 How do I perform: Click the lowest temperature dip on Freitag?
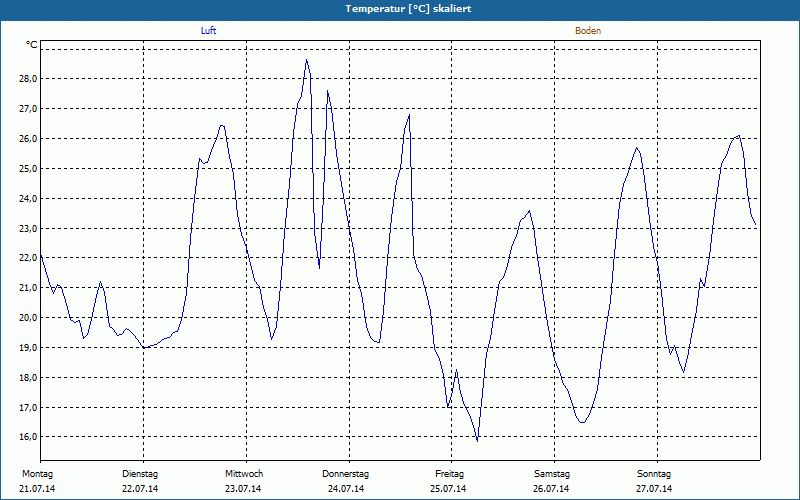click(477, 440)
